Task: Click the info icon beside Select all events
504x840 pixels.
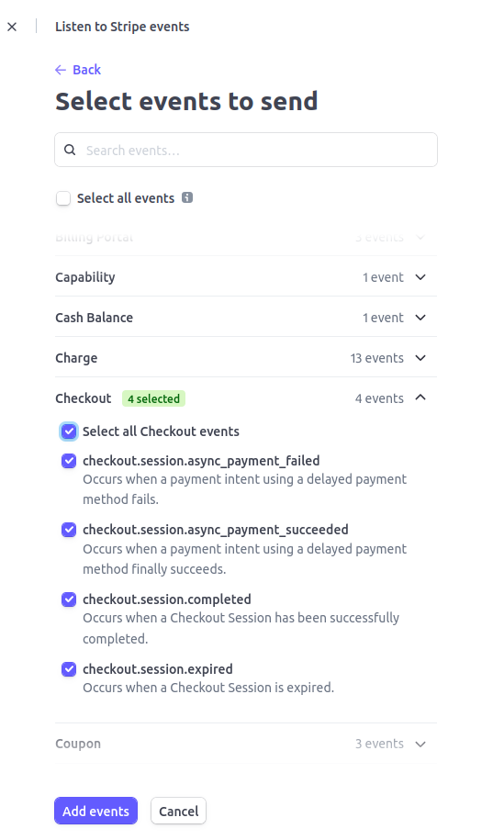Action: click(x=187, y=197)
